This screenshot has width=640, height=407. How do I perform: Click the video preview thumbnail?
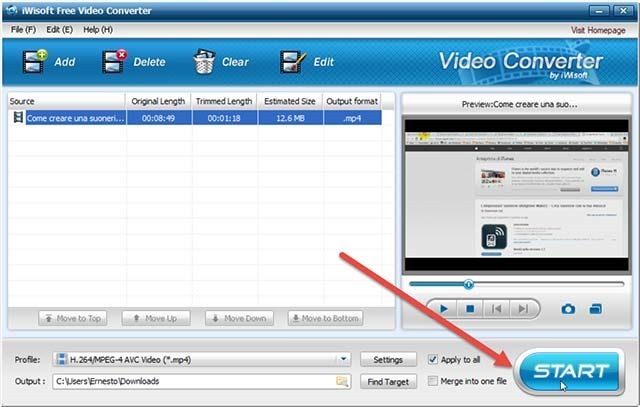516,196
